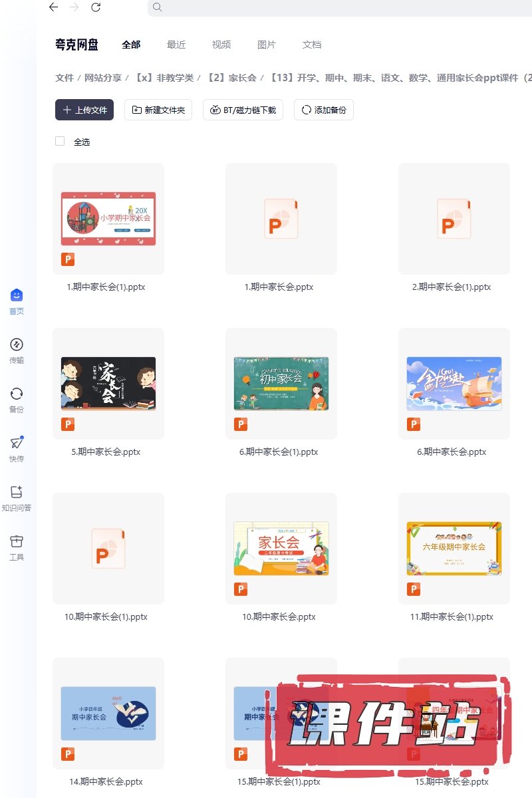
Task: Switch to the 文档 tab
Action: click(x=312, y=45)
